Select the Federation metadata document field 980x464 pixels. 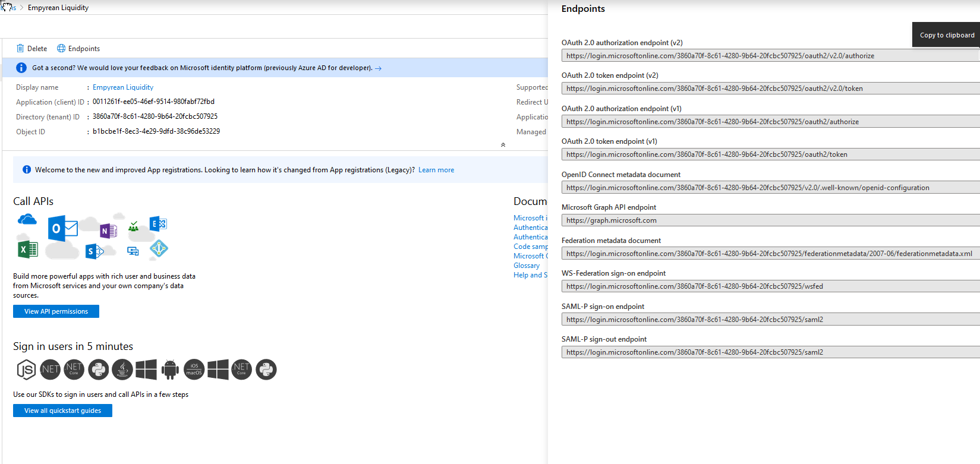pos(770,254)
